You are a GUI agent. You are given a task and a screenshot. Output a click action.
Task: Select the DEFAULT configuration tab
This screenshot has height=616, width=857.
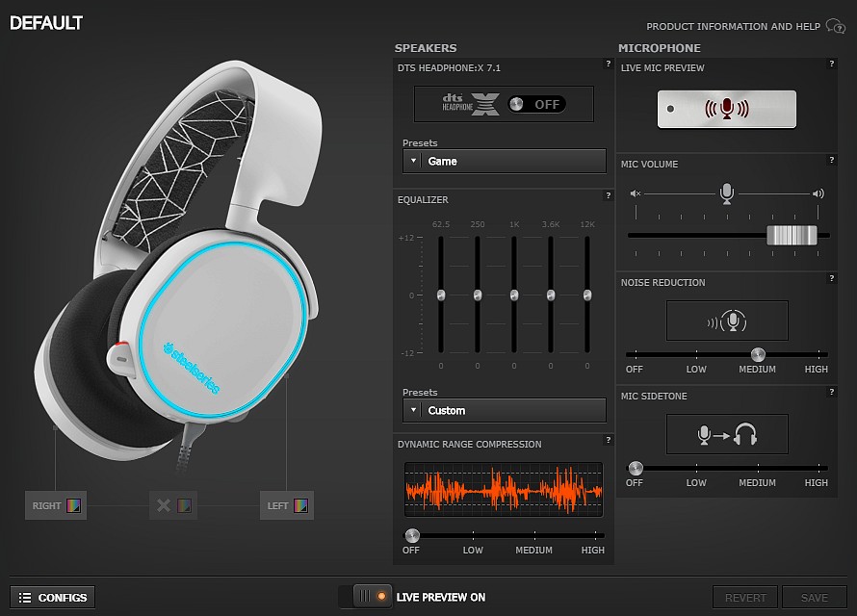click(x=46, y=21)
